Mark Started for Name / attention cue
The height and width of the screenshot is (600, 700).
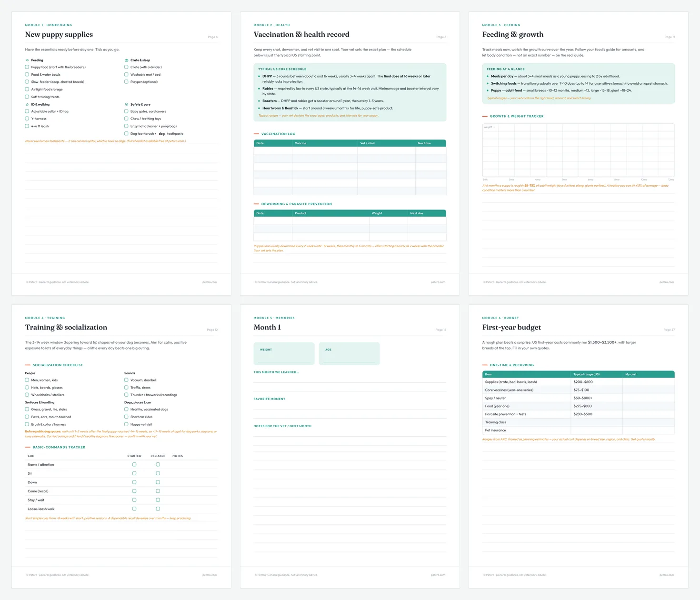pyautogui.click(x=134, y=465)
